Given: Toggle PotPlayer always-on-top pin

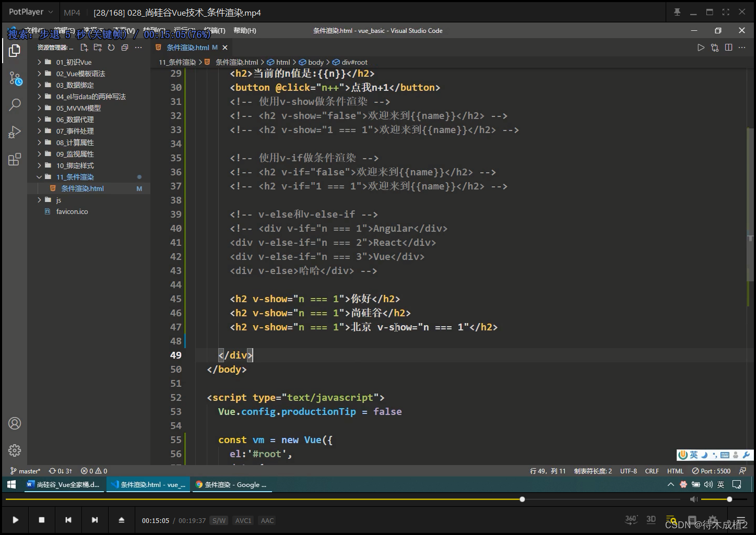Looking at the screenshot, I should pyautogui.click(x=677, y=12).
